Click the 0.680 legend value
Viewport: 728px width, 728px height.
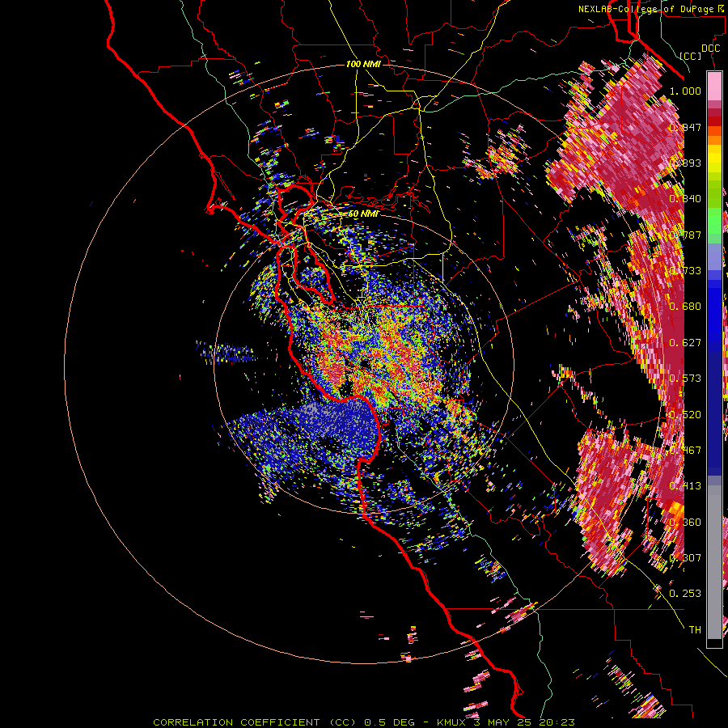pos(685,307)
